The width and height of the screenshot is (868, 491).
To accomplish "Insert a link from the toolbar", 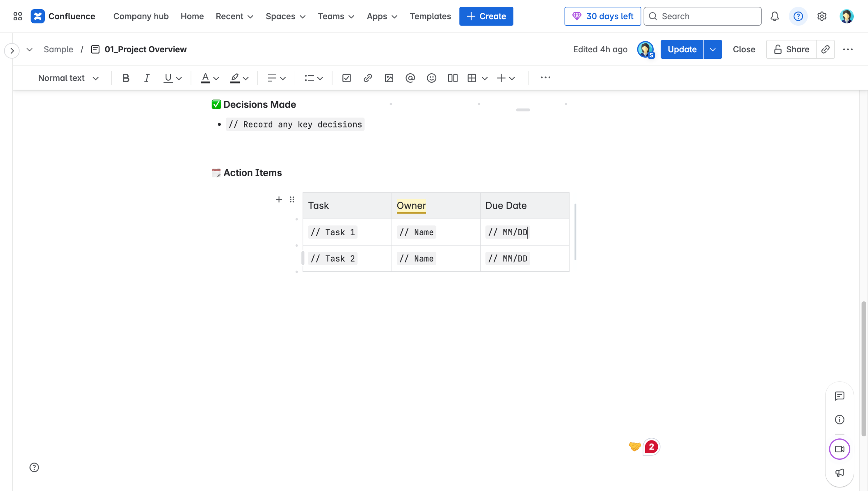I will 368,78.
